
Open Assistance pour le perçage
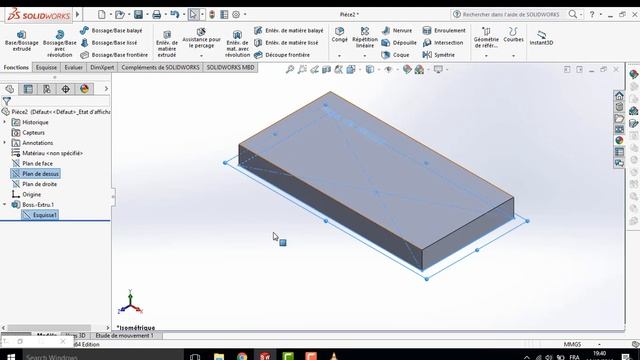click(201, 38)
